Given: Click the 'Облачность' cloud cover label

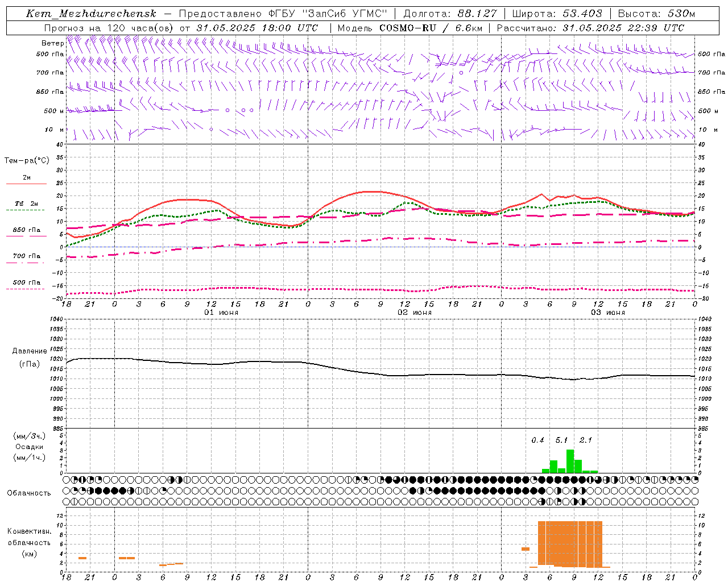Looking at the screenshot, I should point(29,493).
